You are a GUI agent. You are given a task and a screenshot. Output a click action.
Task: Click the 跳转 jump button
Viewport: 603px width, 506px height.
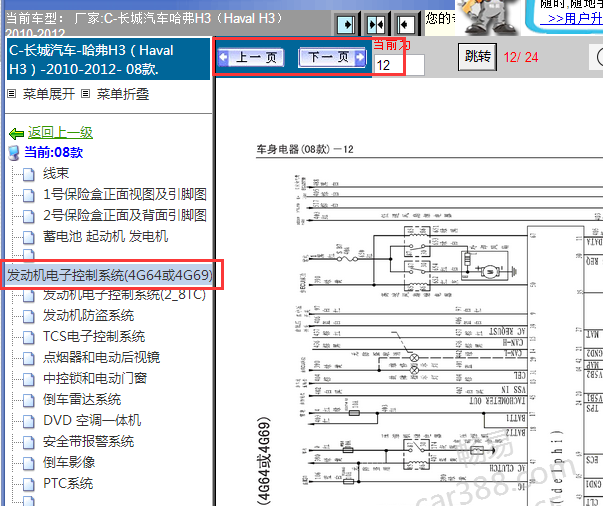click(477, 57)
